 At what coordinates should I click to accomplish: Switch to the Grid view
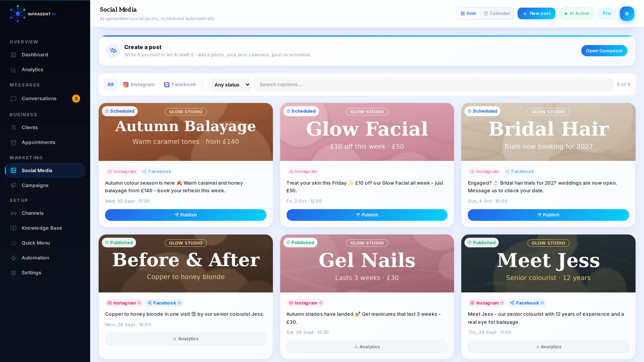[468, 13]
